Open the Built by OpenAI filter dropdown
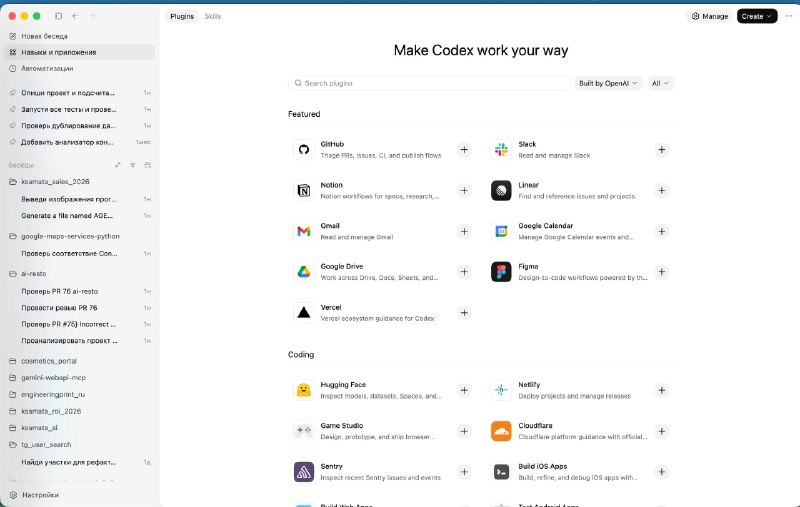The width and height of the screenshot is (800, 507). click(608, 83)
